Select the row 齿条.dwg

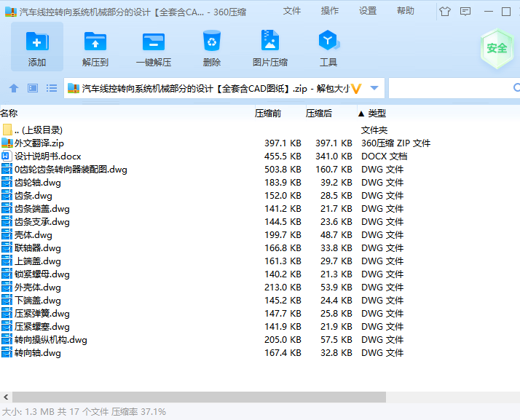coord(260,195)
